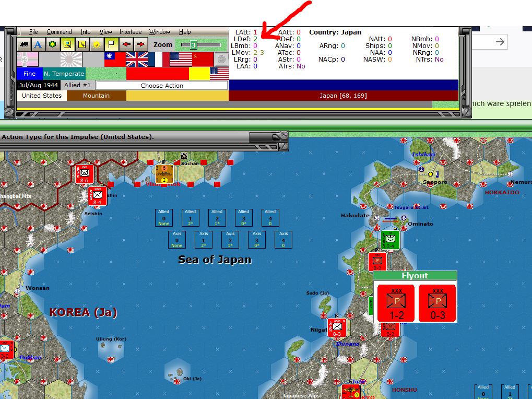532x399 pixels.
Task: Click the Allied 2 sea box, Sea of Japan
Action: coord(217,217)
